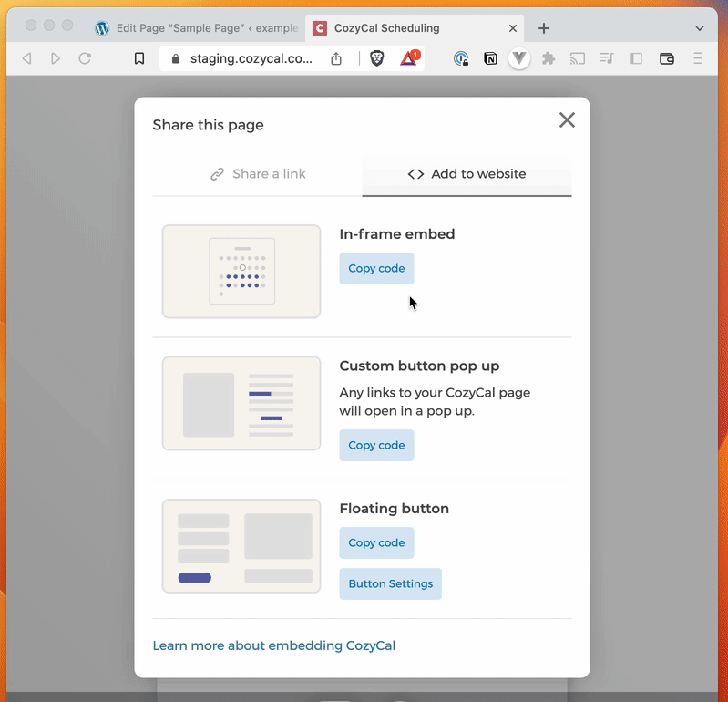Open the Vue devtools extension icon
The image size is (728, 702).
pos(519,58)
